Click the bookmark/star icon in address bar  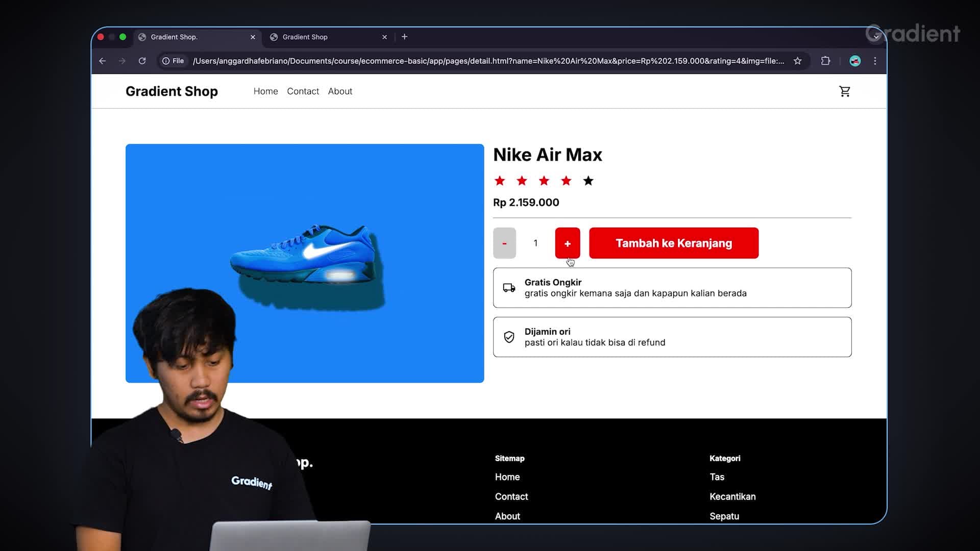(798, 61)
